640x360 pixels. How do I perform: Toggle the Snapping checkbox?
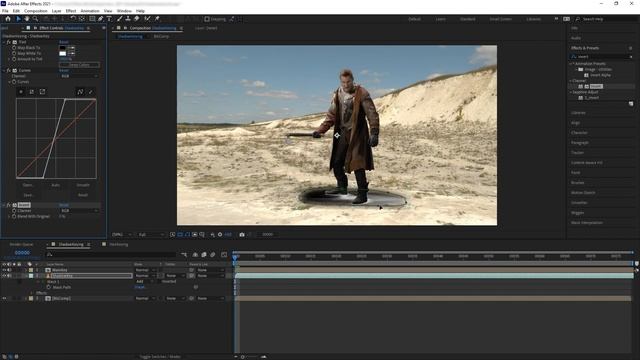click(207, 19)
